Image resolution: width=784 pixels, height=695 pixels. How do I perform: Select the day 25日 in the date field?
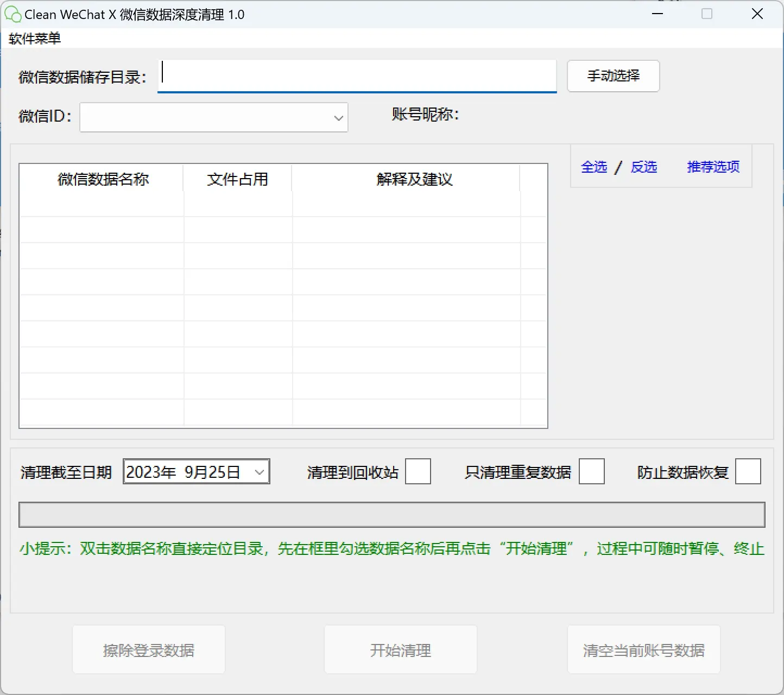224,472
